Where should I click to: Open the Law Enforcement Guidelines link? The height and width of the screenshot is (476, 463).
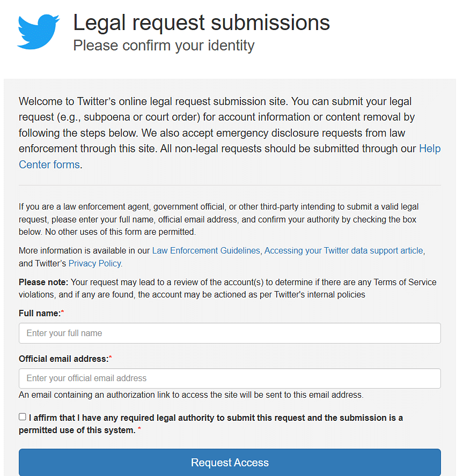(206, 250)
